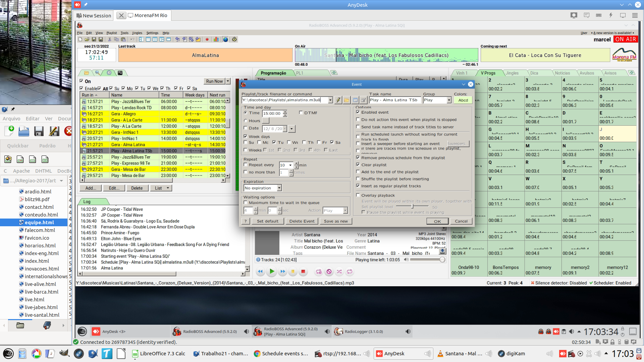Viewport: 644px width, 362px height.
Task: Switch to the PL1 playlist tab
Action: (300, 73)
